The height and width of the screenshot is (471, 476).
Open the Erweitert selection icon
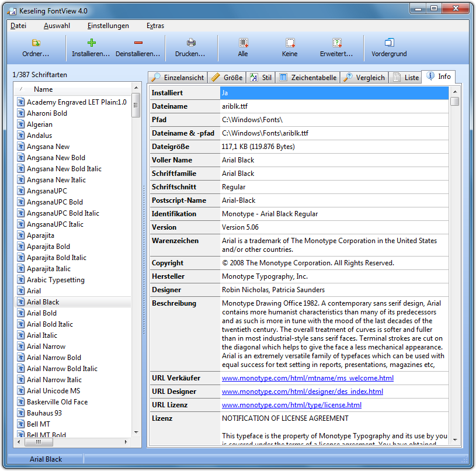point(336,43)
